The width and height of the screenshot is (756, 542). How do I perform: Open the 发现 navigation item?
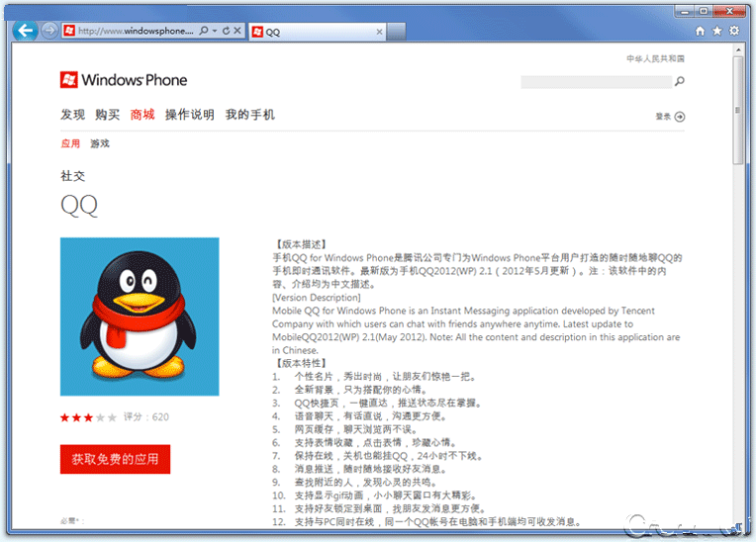pos(73,115)
